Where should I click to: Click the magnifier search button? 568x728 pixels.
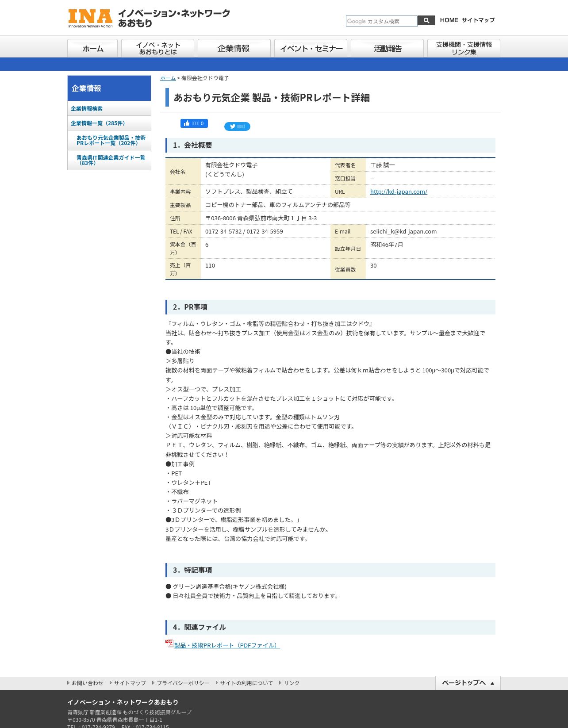click(426, 20)
